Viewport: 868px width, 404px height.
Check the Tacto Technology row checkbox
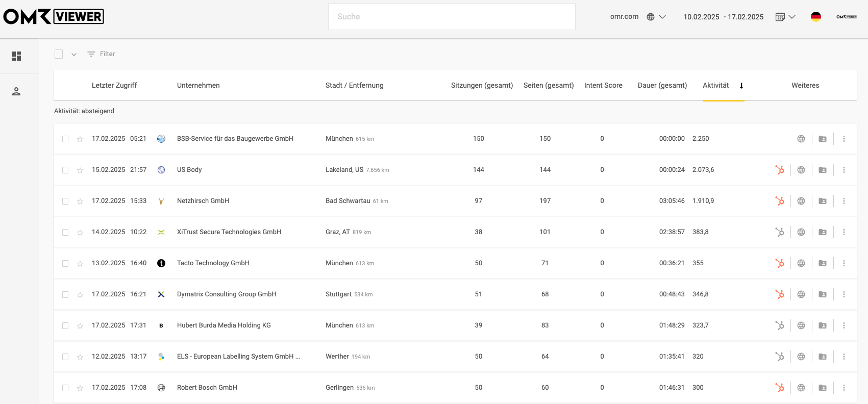tap(65, 264)
